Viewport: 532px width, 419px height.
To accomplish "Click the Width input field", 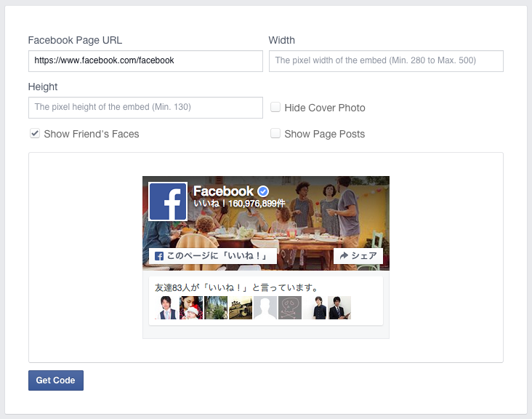I will (386, 61).
